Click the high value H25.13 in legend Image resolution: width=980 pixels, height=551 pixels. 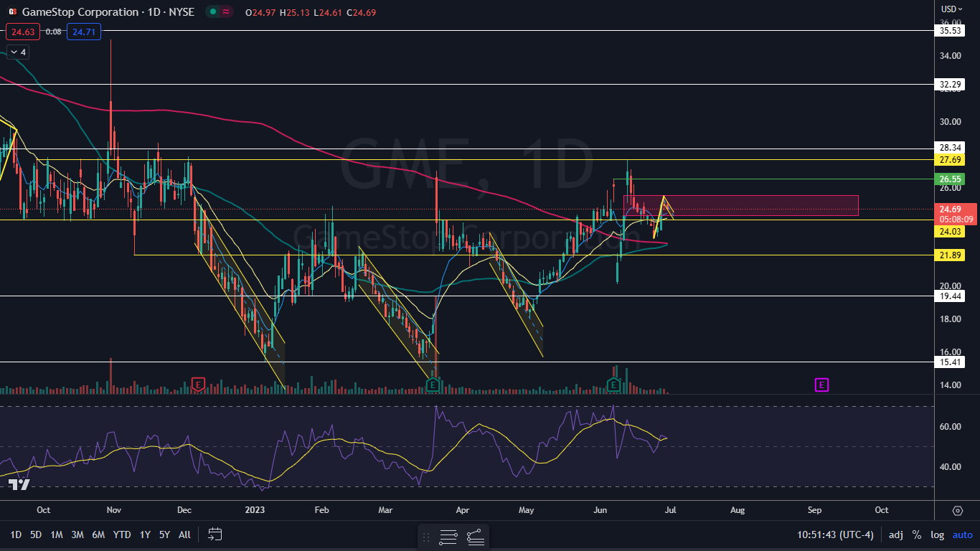click(294, 12)
